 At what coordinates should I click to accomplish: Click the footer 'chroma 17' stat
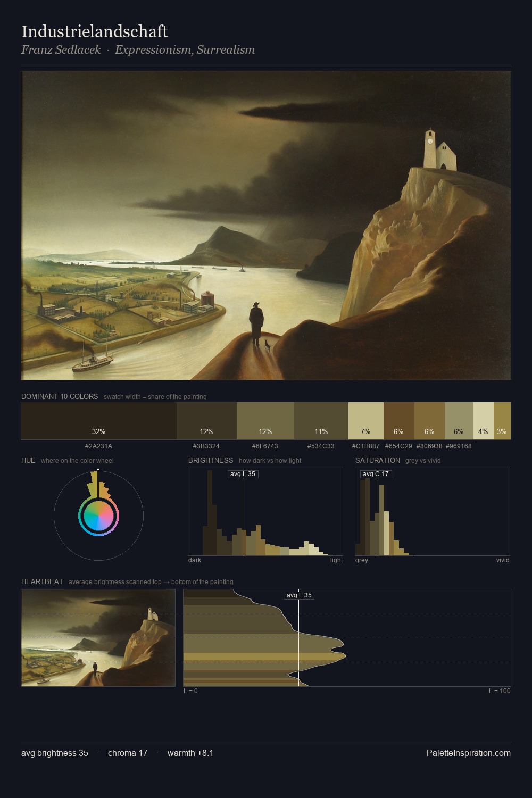(x=128, y=753)
